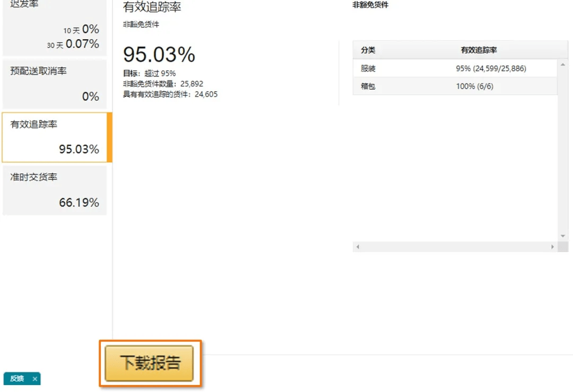Click the table's scroll down arrow

pos(563,236)
